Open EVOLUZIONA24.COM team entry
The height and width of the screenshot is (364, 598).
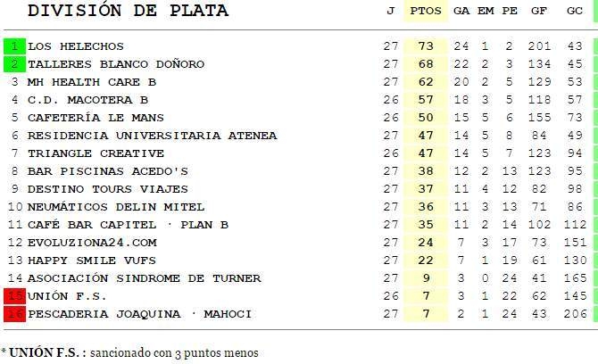pos(92,243)
